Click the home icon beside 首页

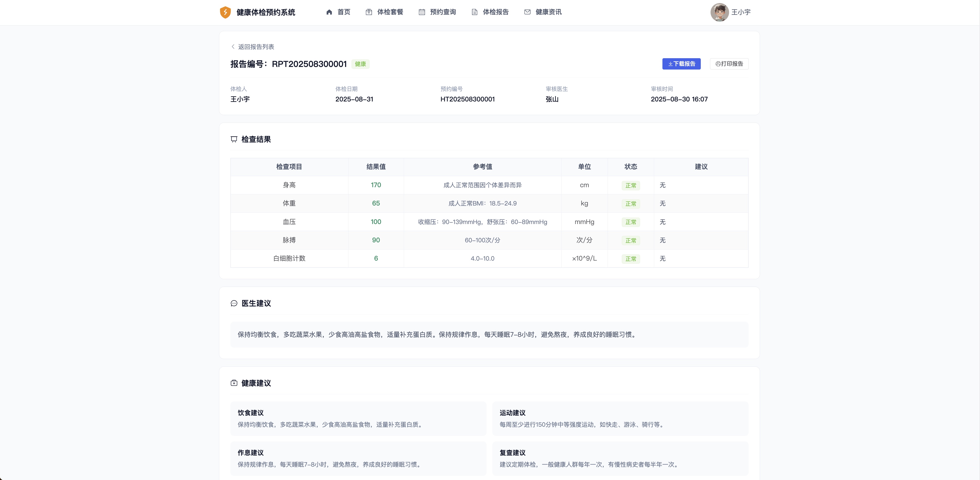click(x=329, y=12)
